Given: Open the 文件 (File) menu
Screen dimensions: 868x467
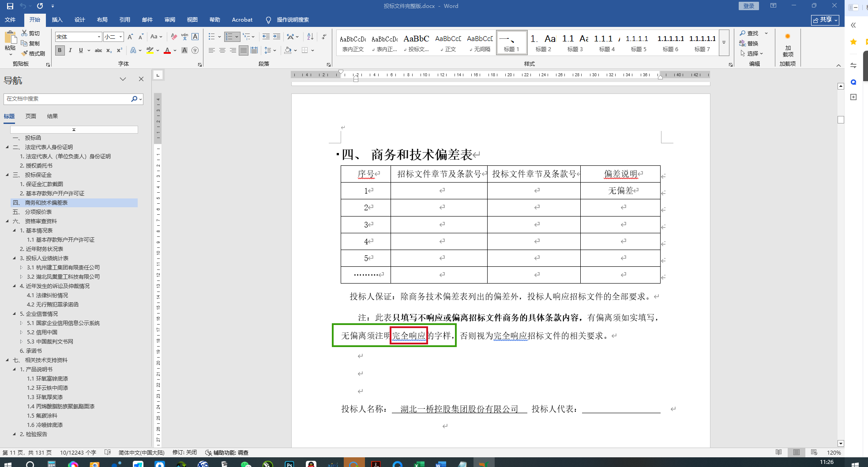Looking at the screenshot, I should click(10, 20).
